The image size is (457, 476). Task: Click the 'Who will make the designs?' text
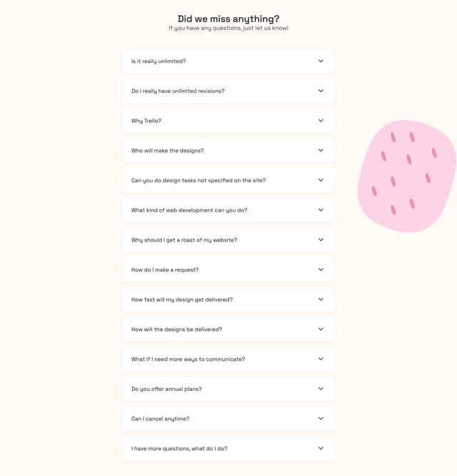coord(167,151)
